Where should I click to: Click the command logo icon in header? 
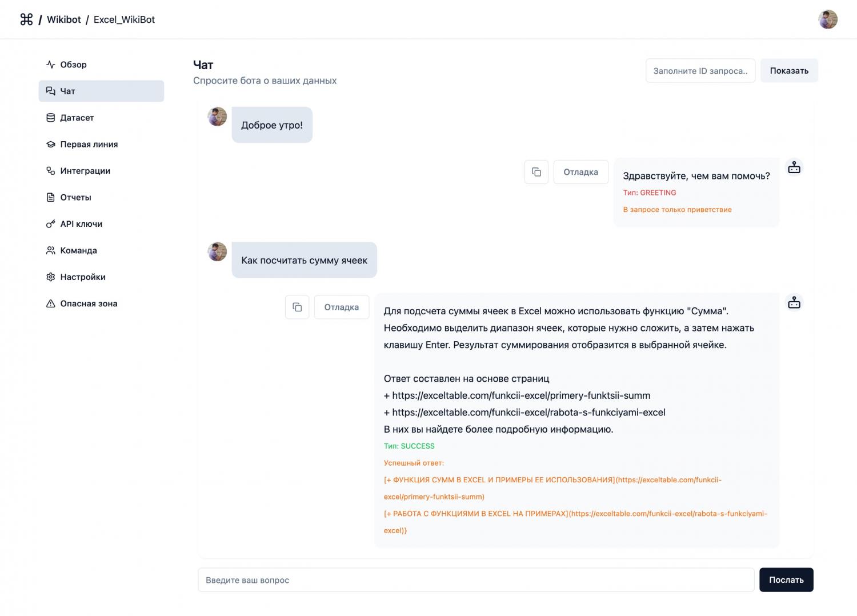click(26, 19)
